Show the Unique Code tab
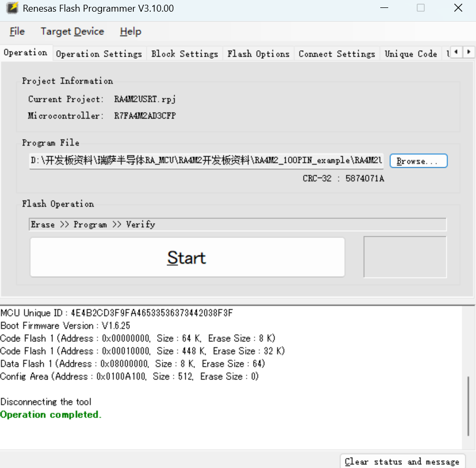This screenshot has width=476, height=468. pyautogui.click(x=411, y=54)
